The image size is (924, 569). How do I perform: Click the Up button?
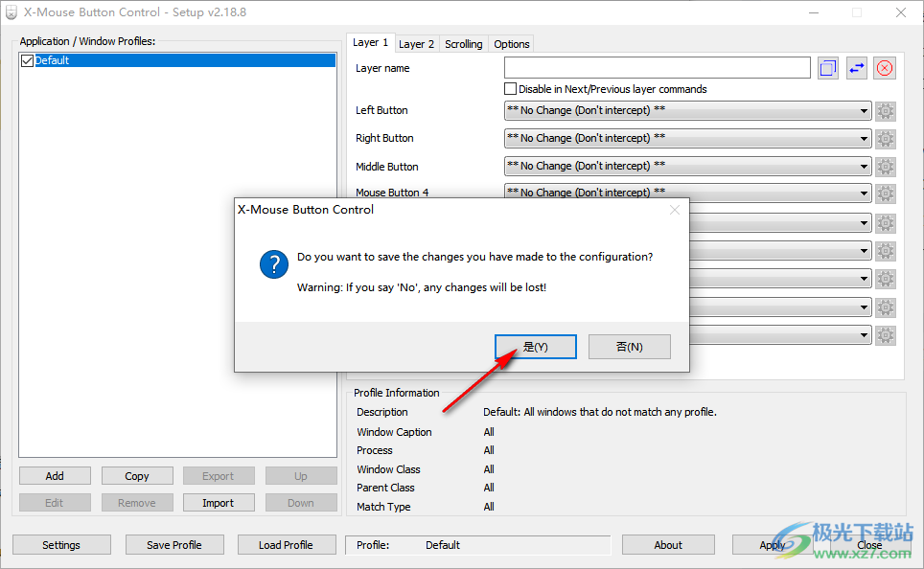301,476
